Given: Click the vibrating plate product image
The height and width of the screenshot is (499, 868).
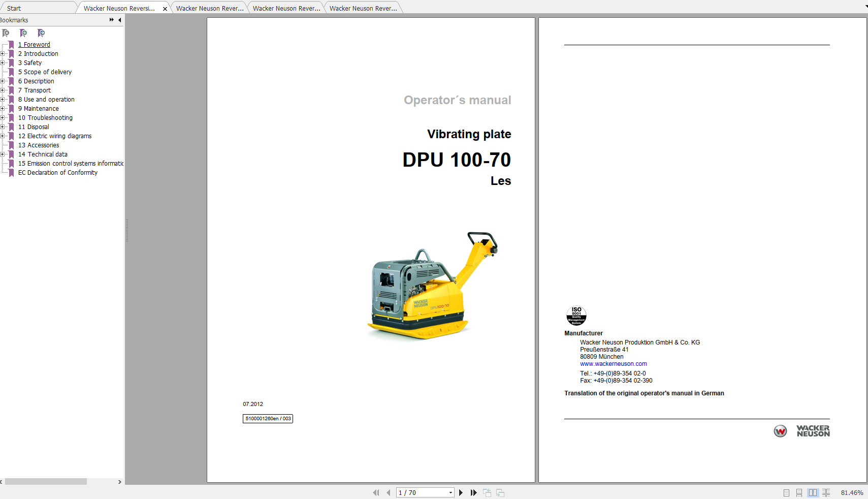Looking at the screenshot, I should tap(432, 286).
